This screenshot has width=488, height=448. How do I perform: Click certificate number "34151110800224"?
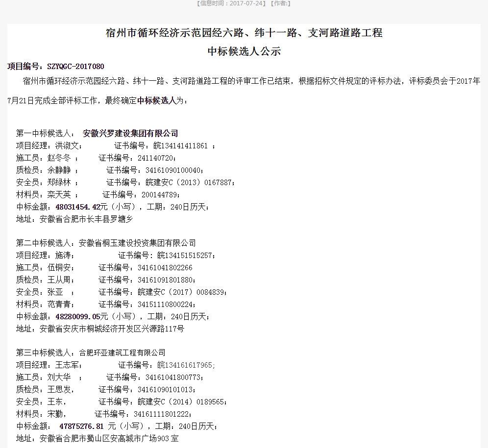[165, 304]
